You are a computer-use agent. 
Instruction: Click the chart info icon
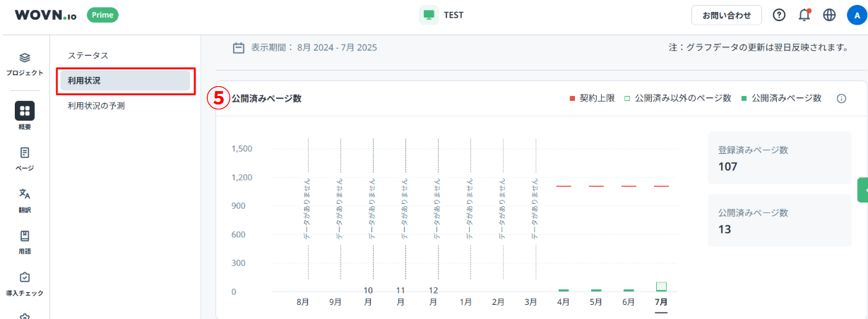tap(841, 99)
